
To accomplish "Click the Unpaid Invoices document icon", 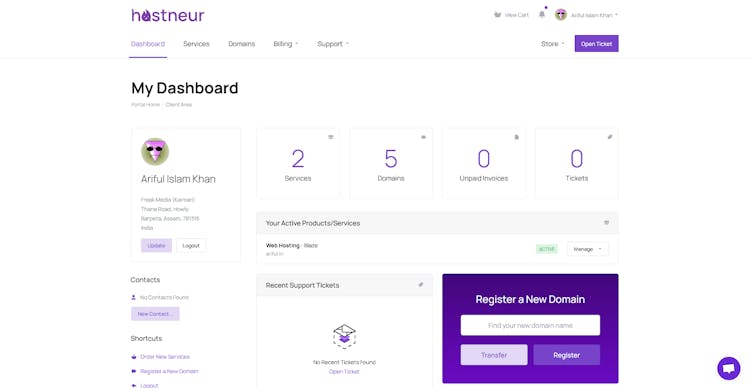I will (x=517, y=137).
